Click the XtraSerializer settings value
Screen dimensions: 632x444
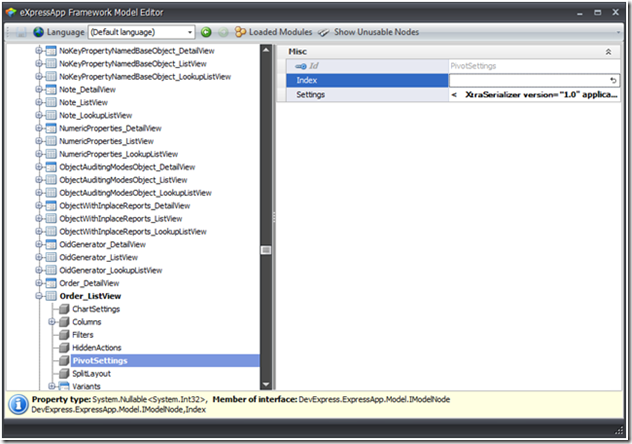coord(534,95)
